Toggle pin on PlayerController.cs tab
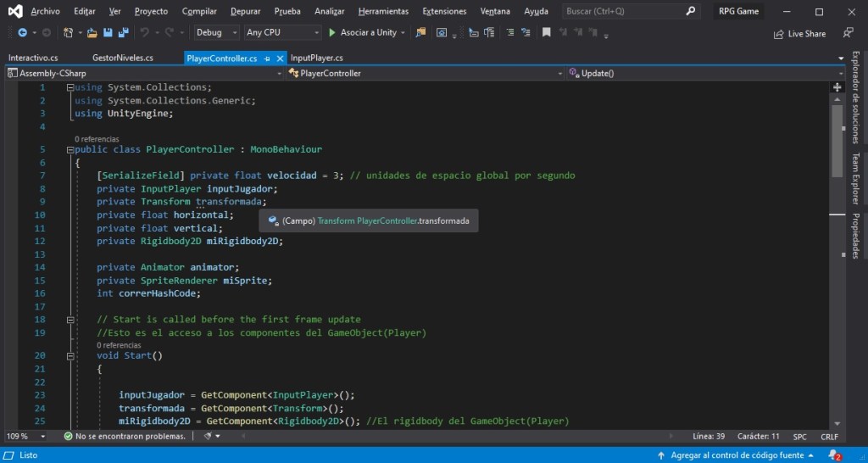This screenshot has width=868, height=463. point(267,59)
